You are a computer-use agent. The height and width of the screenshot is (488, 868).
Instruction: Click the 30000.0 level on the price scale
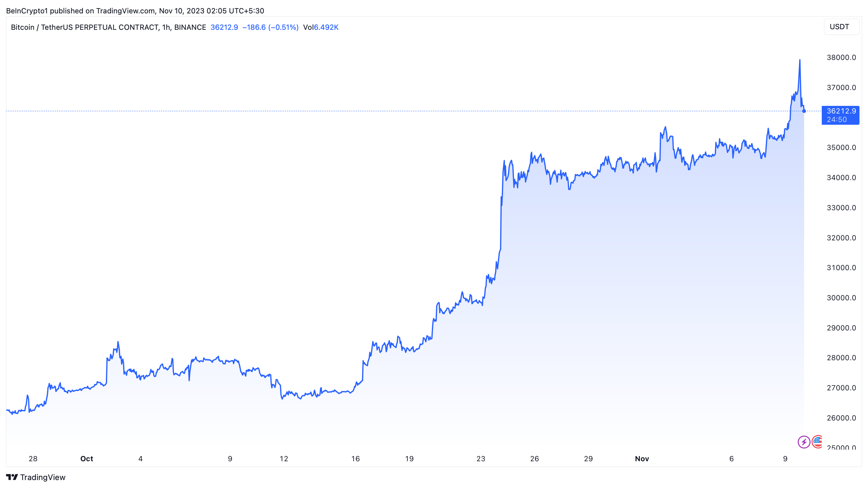tap(841, 298)
